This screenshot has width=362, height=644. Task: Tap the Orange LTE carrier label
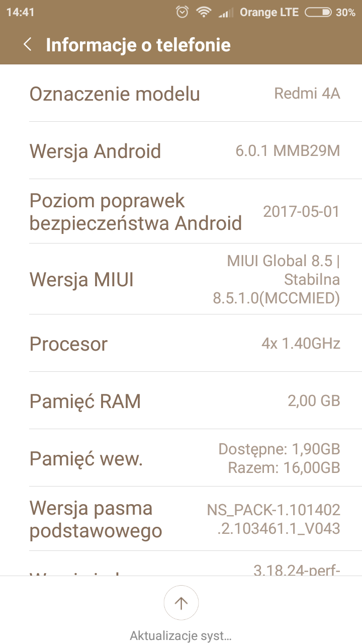(x=269, y=12)
